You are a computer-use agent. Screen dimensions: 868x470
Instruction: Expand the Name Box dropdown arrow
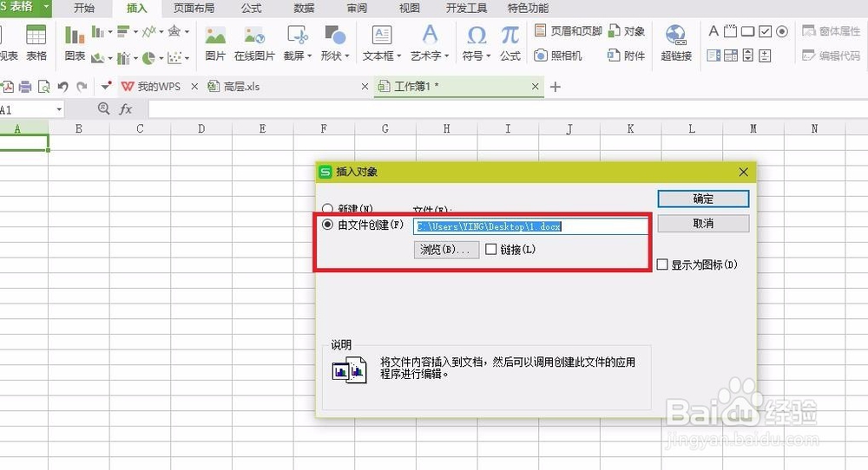[59, 109]
